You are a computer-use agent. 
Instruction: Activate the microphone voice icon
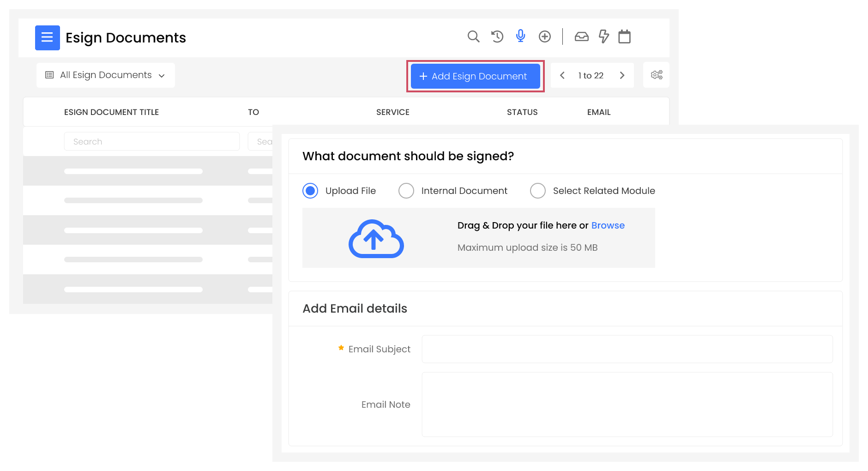pos(520,36)
